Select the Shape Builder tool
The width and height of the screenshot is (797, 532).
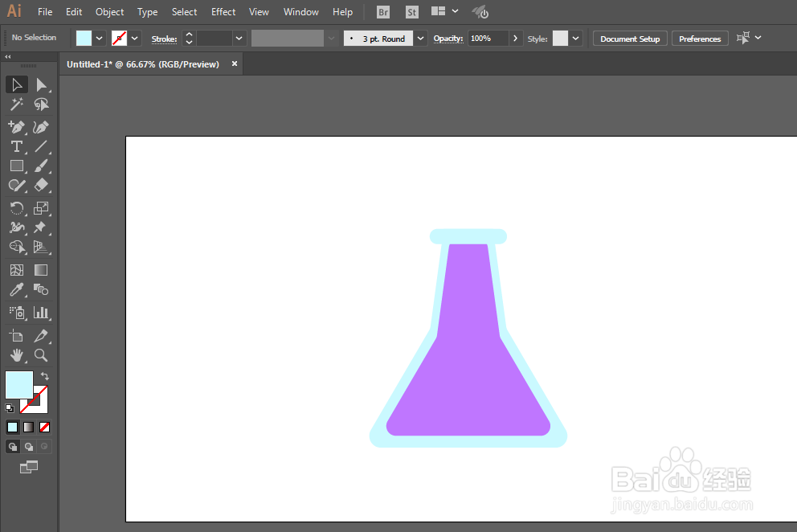click(x=16, y=248)
